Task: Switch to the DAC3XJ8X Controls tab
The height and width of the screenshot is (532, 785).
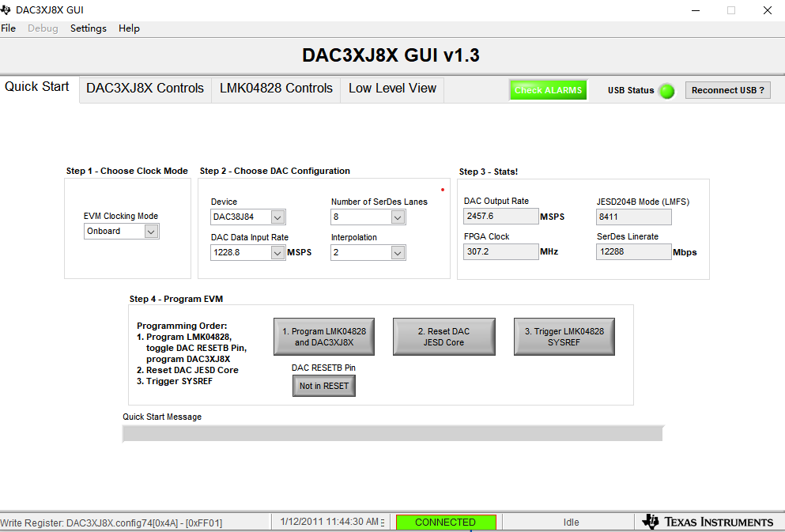Action: pyautogui.click(x=145, y=89)
